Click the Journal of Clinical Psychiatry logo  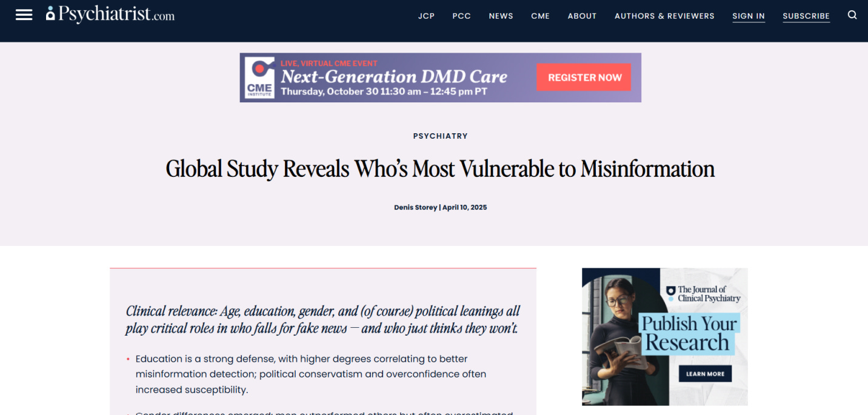(704, 294)
